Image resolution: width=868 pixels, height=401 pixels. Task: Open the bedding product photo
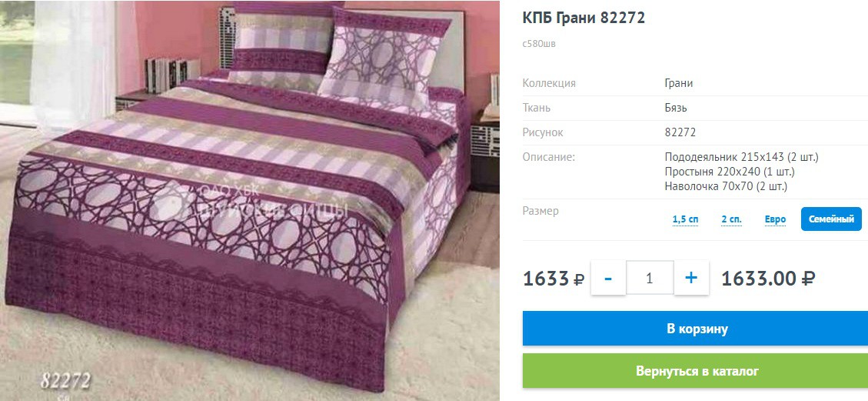point(250,200)
